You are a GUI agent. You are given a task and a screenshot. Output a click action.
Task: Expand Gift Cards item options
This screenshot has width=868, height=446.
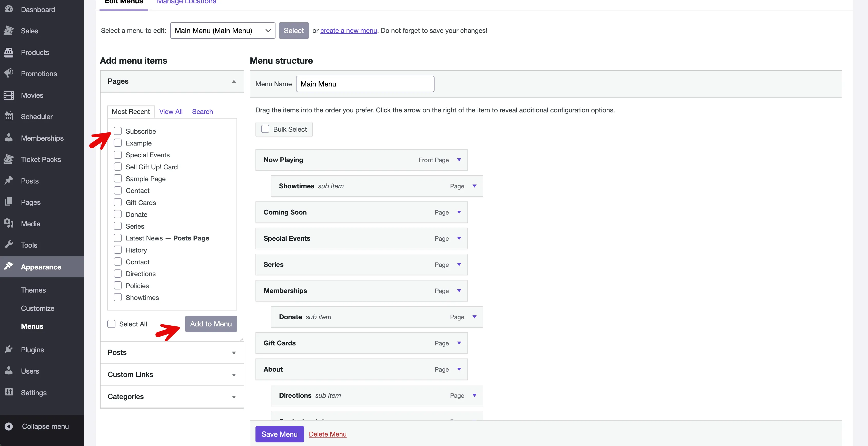tap(459, 343)
